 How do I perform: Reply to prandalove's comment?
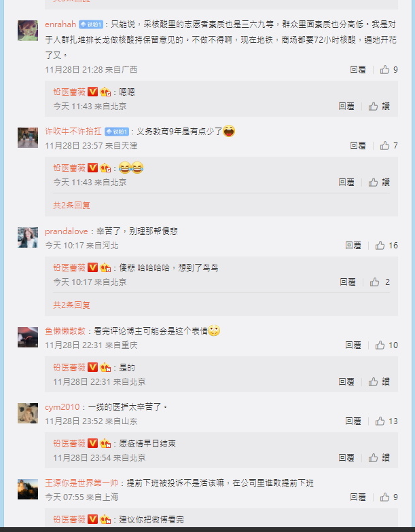tap(353, 246)
